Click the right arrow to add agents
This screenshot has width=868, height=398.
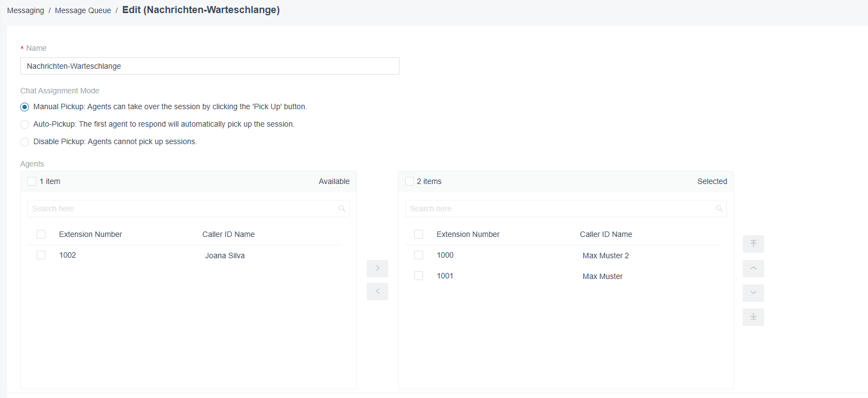(377, 268)
